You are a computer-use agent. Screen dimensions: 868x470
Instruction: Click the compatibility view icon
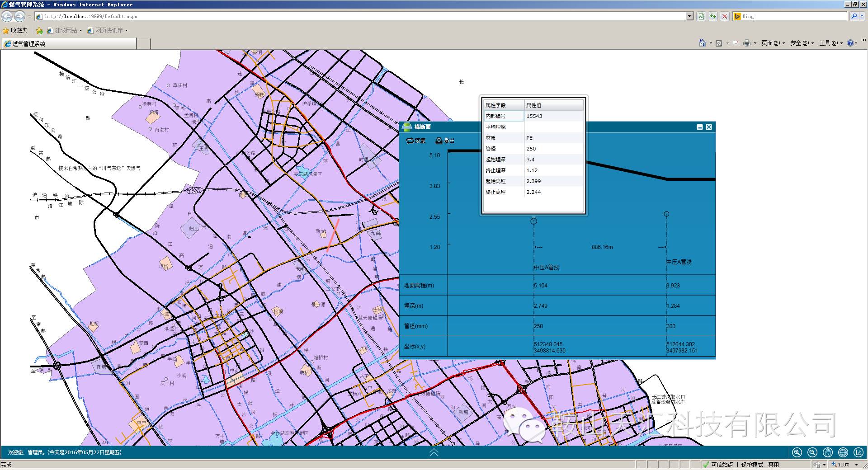pyautogui.click(x=701, y=16)
